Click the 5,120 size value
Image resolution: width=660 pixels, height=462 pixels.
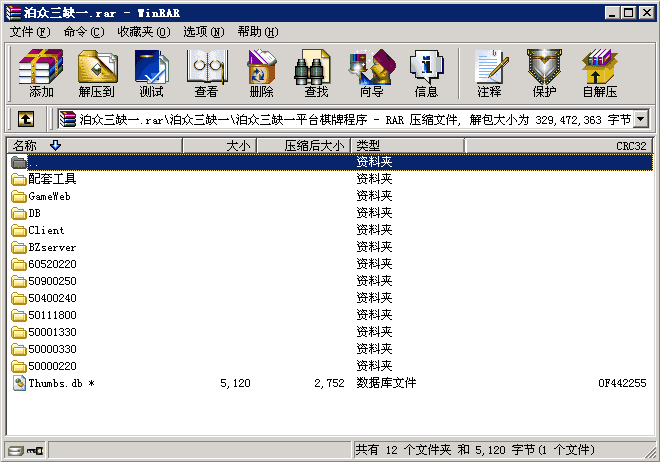[235, 383]
